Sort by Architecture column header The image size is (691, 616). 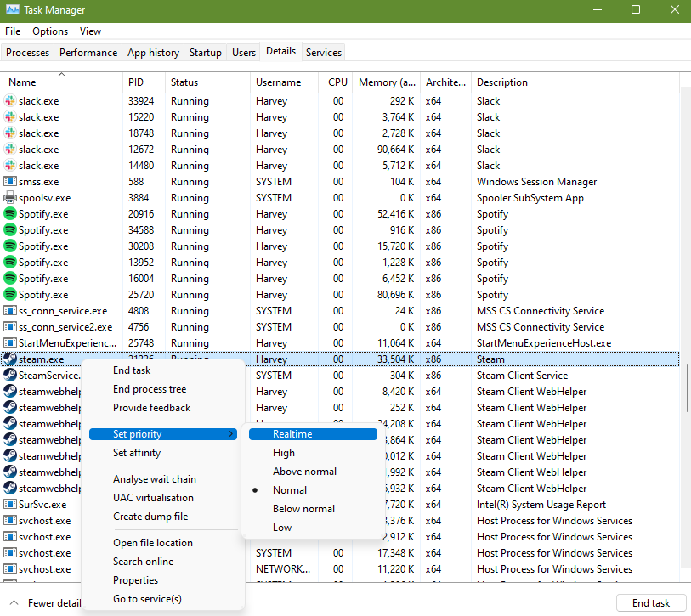pyautogui.click(x=445, y=82)
